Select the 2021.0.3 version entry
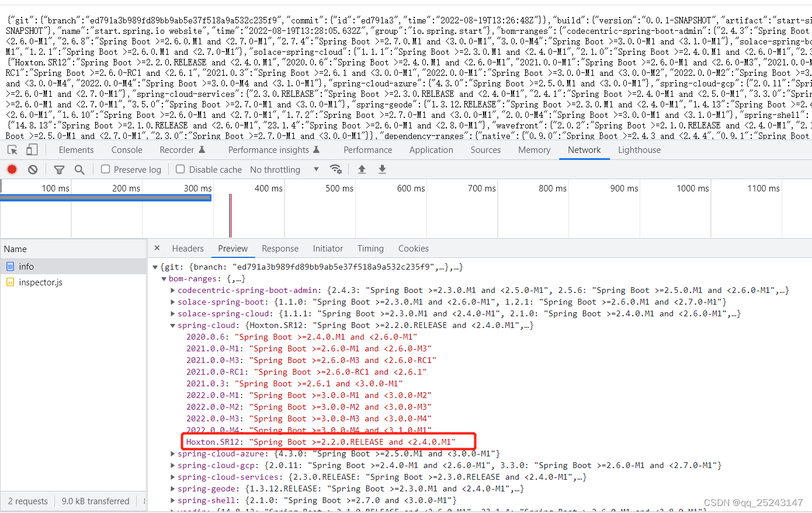812x513 pixels. point(294,383)
